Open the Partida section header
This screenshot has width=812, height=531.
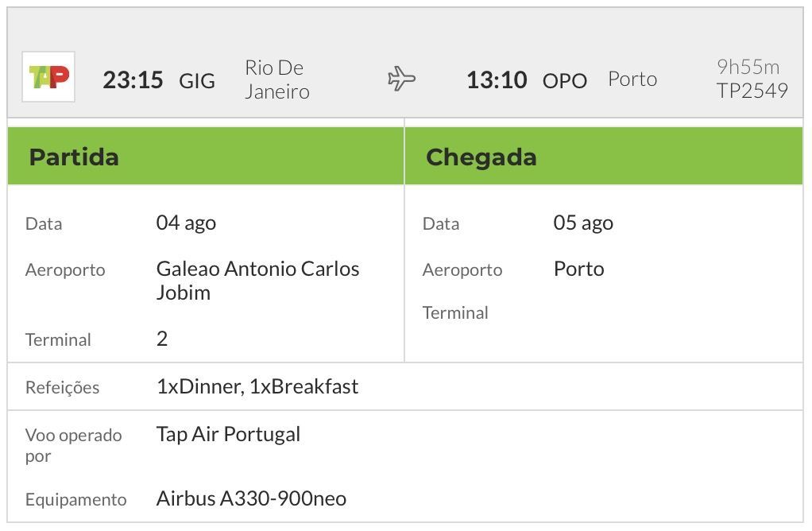coord(206,156)
